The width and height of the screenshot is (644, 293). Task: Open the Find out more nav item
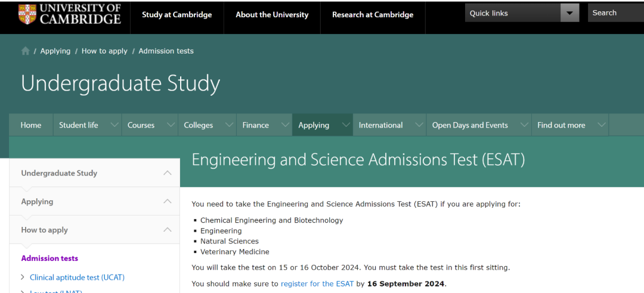pyautogui.click(x=561, y=125)
